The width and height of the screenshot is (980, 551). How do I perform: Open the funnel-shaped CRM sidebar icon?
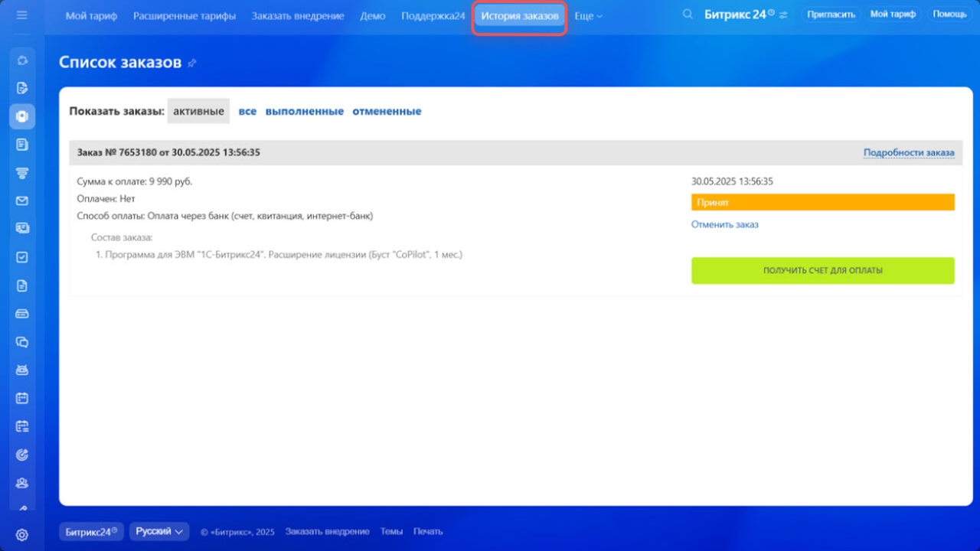(22, 173)
